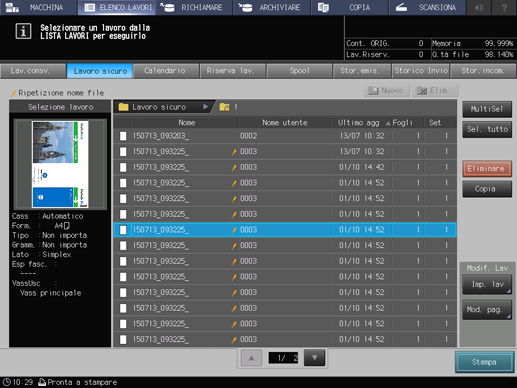
Task: Check the box for job dated 13/07 user 0003
Action: (123, 152)
